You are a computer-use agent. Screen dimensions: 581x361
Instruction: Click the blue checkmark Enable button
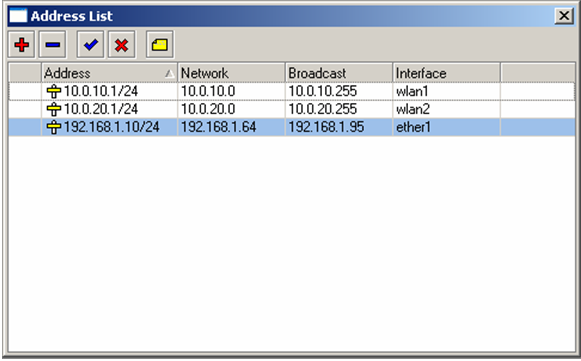[90, 45]
